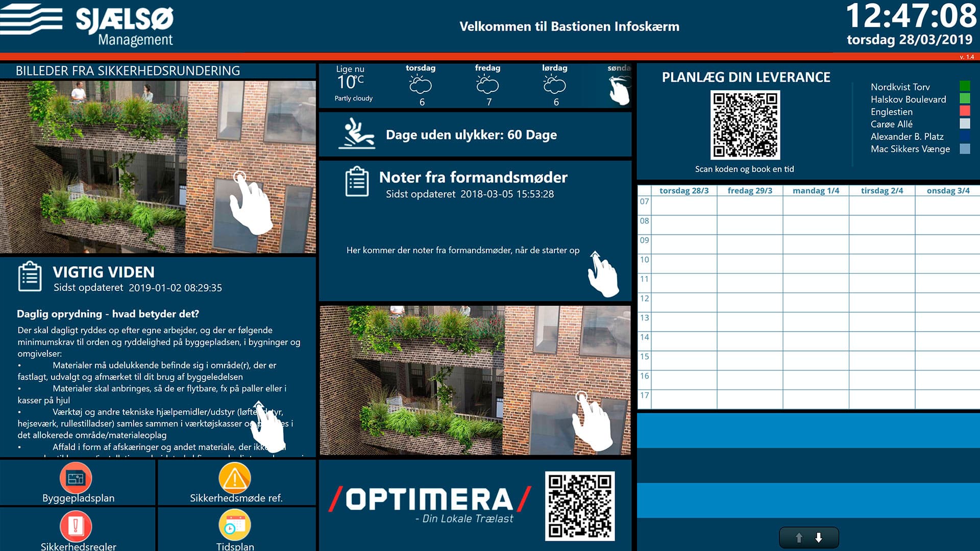Image resolution: width=980 pixels, height=551 pixels.
Task: Click the Sjælsø Management logo
Action: click(87, 24)
